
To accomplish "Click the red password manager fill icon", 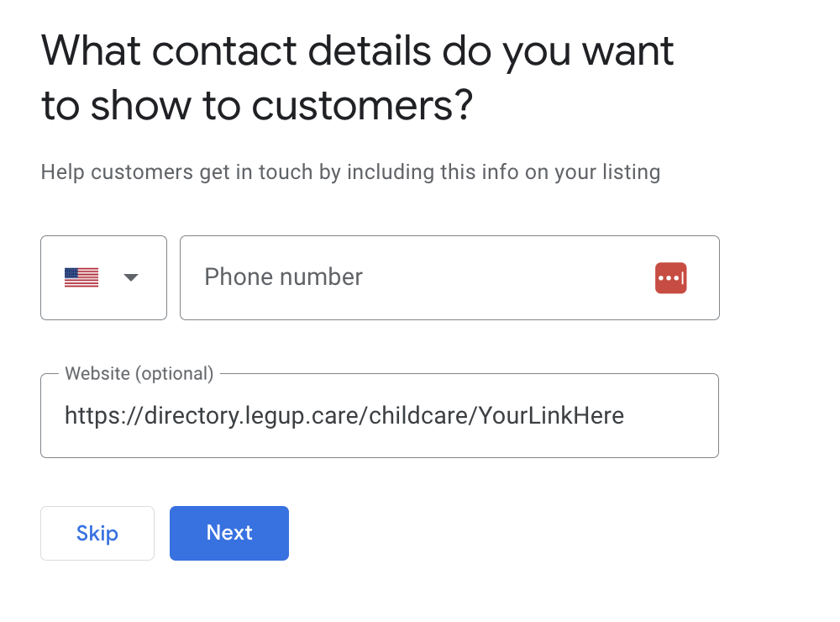I will pos(670,278).
